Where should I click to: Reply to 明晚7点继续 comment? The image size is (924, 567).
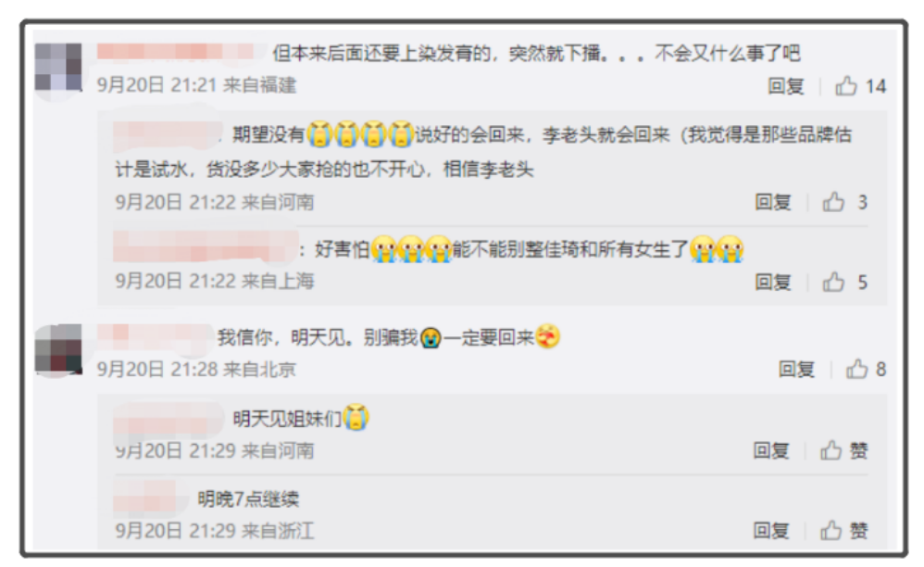point(771,531)
